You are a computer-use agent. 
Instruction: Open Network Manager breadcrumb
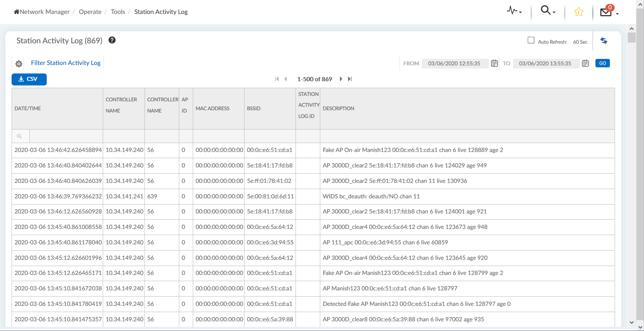(x=44, y=12)
